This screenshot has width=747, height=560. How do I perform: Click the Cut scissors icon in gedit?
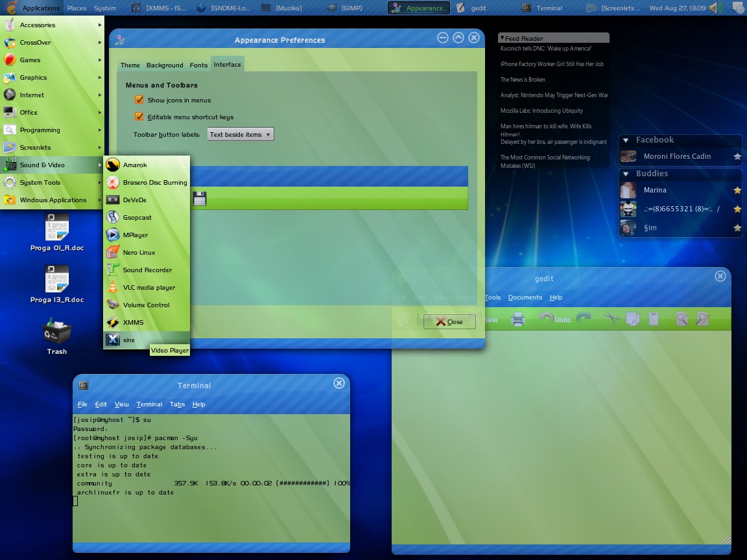pos(611,319)
